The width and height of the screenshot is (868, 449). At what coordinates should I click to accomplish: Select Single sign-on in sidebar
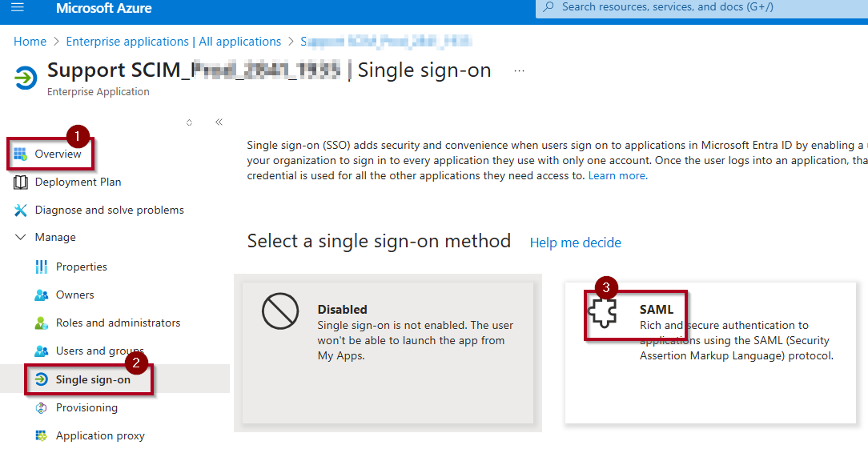click(93, 379)
